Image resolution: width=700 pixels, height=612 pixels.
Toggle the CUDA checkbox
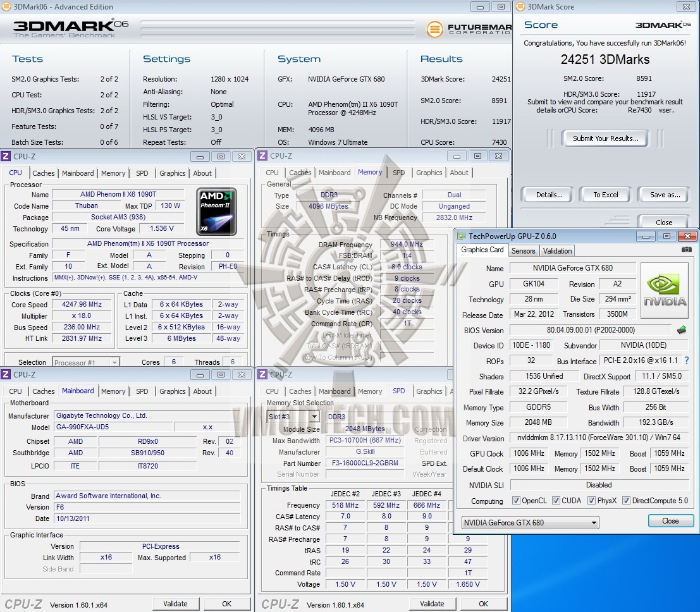pos(556,501)
